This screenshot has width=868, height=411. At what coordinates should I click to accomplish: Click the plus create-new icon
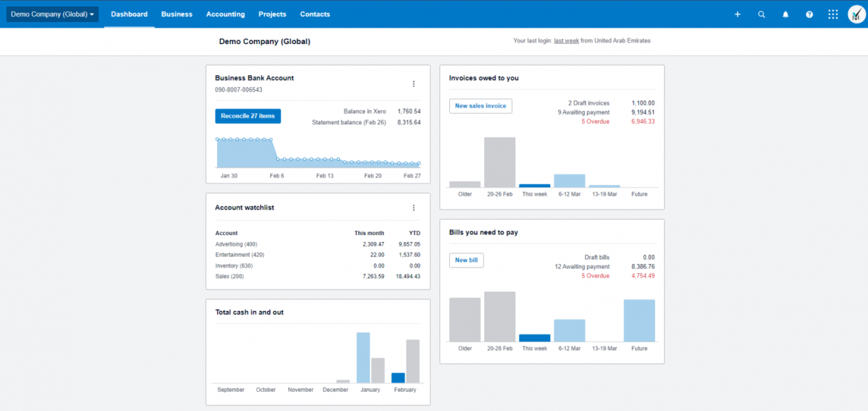pos(737,14)
